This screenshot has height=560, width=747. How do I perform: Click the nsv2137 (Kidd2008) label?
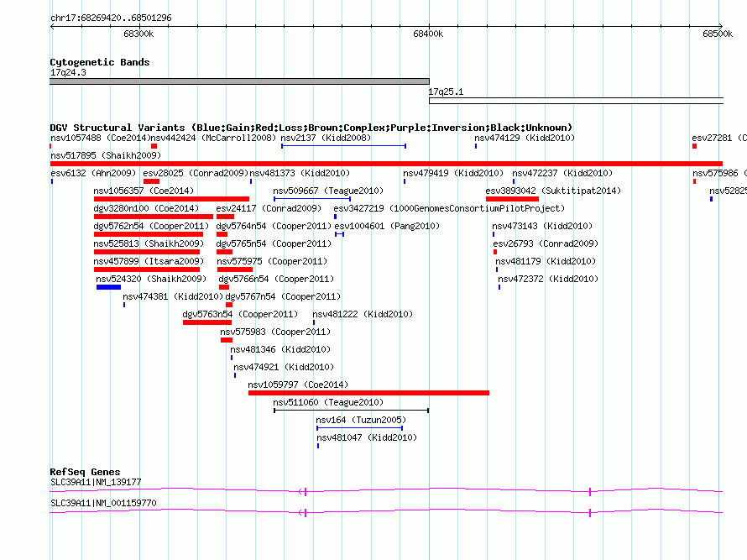[326, 138]
